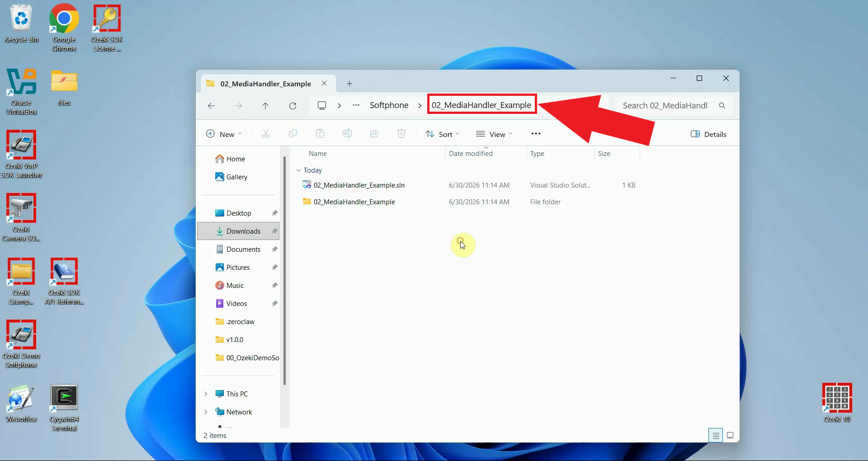Image resolution: width=868 pixels, height=461 pixels.
Task: Expand This PC in navigation pane
Action: 206,394
